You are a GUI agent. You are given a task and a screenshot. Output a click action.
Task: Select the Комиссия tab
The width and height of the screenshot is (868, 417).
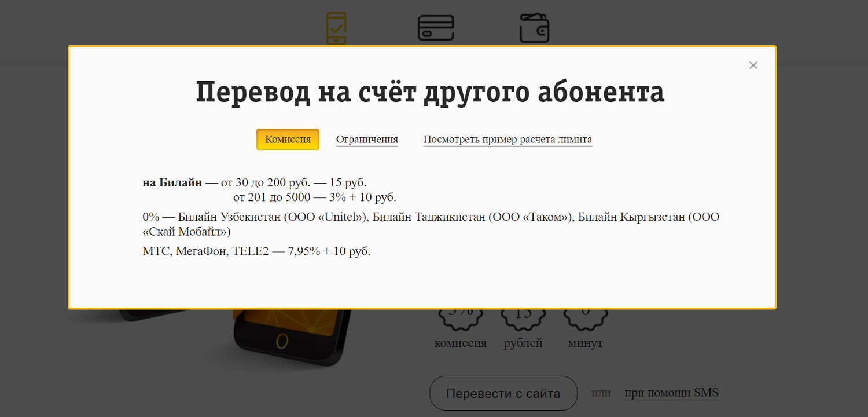[288, 140]
